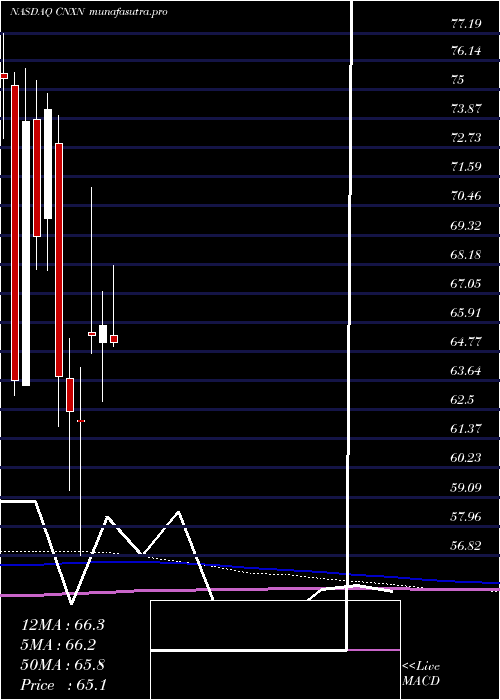Click the tallest red candlestick body
The width and height of the screenshot is (500, 700).
coord(15,233)
